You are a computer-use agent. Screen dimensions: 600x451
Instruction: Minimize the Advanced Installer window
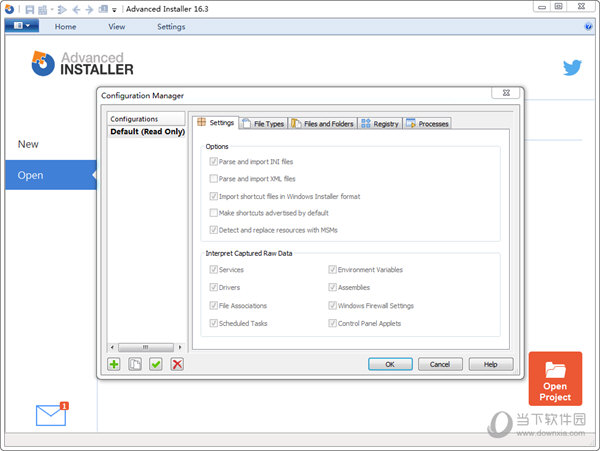pyautogui.click(x=541, y=7)
